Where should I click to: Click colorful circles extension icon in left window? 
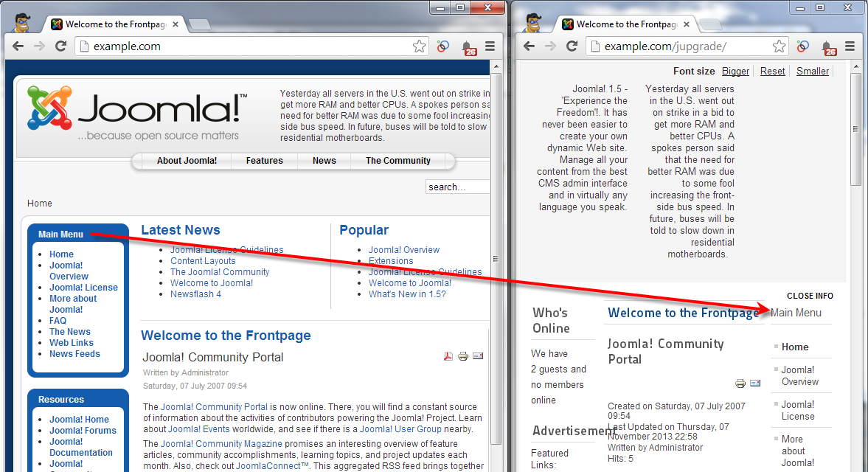pos(443,46)
